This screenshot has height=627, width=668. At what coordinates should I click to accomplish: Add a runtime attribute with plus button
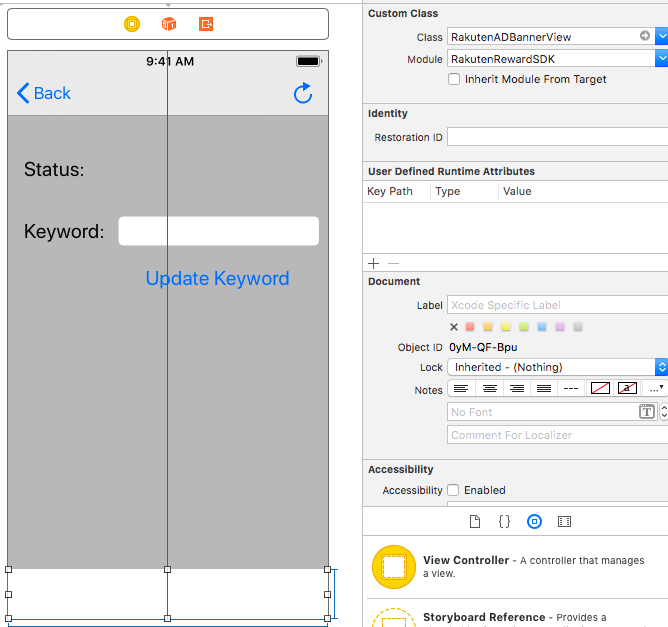[x=374, y=264]
